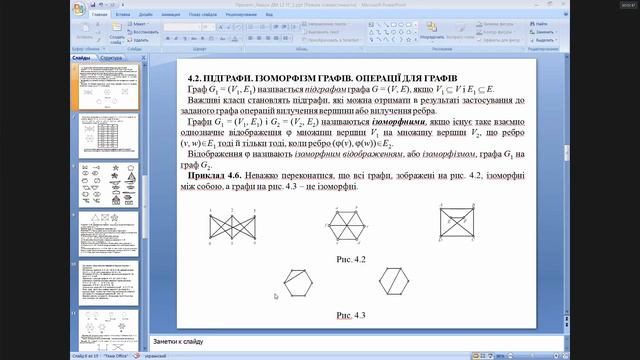Switch to Структура outline pane tab
The image size is (640, 360).
[x=111, y=58]
